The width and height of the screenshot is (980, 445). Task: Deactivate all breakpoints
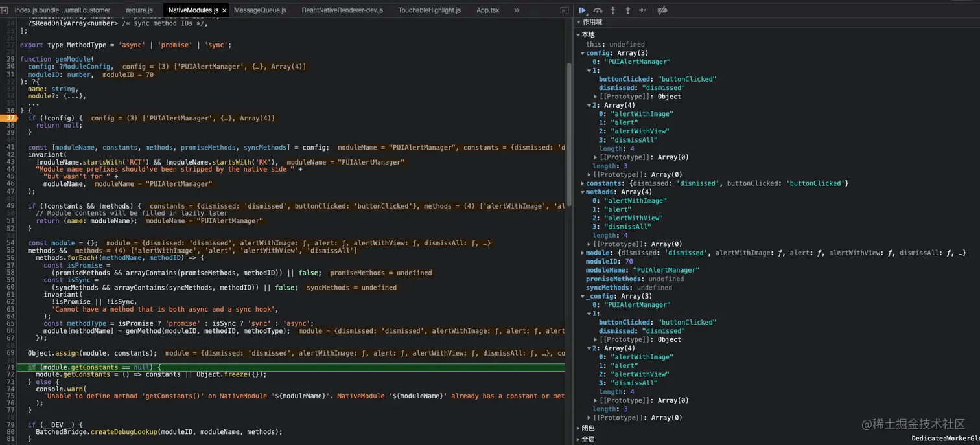pos(662,10)
